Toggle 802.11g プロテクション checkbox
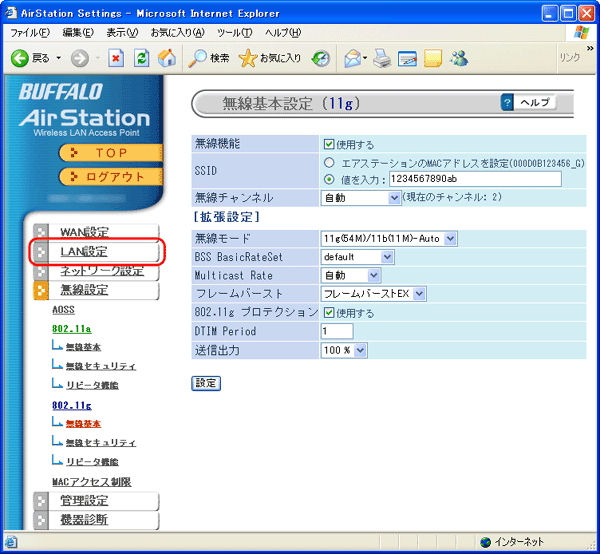This screenshot has height=554, width=600. click(x=329, y=313)
